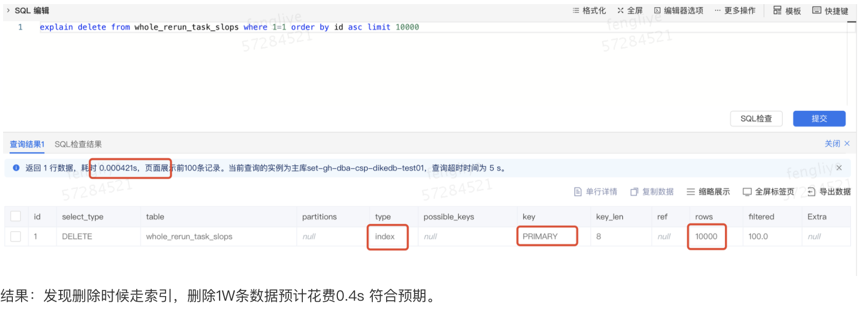Screen dimensions: 868x311
Task: Switch to SQL检查结果 tab
Action: pos(78,144)
